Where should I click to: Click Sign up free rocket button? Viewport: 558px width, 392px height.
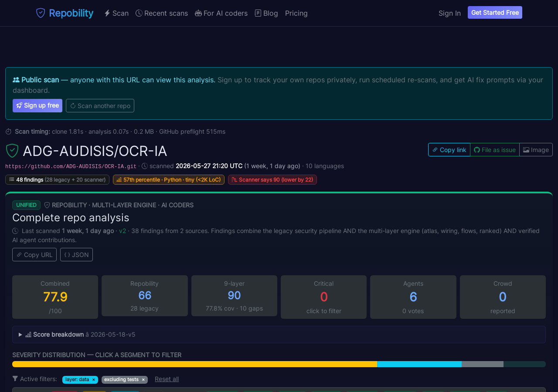click(37, 105)
